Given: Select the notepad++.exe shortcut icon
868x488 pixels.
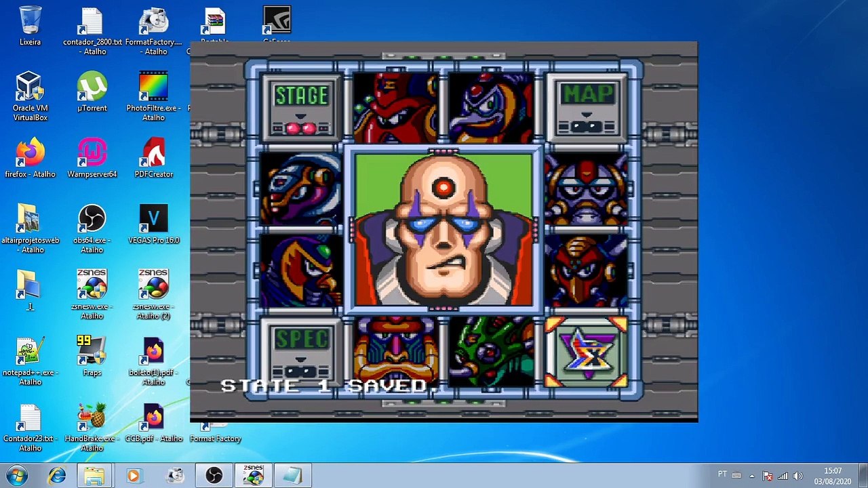Looking at the screenshot, I should 30,361.
